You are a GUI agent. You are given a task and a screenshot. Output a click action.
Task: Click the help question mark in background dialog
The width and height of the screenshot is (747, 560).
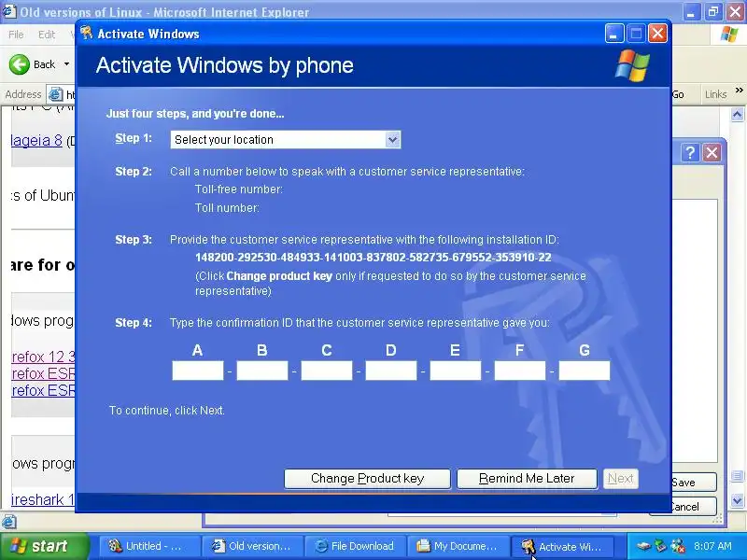pos(690,153)
